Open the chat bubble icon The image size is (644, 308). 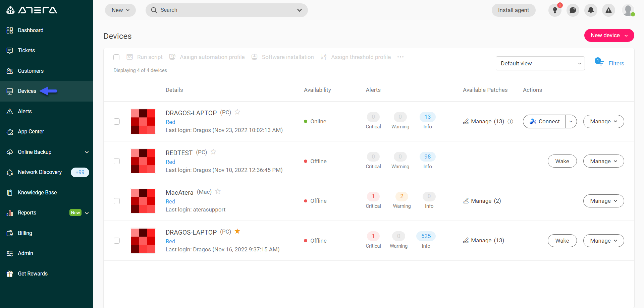tap(573, 10)
